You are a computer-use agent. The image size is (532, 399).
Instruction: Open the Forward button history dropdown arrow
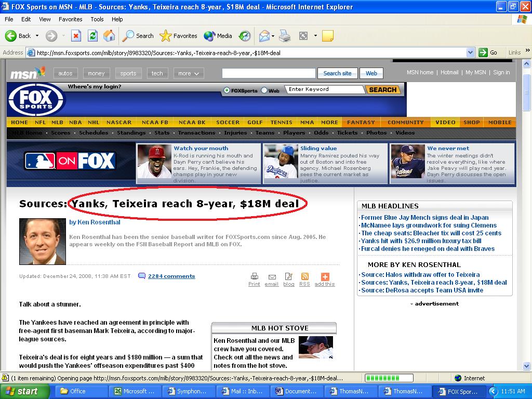(x=63, y=36)
